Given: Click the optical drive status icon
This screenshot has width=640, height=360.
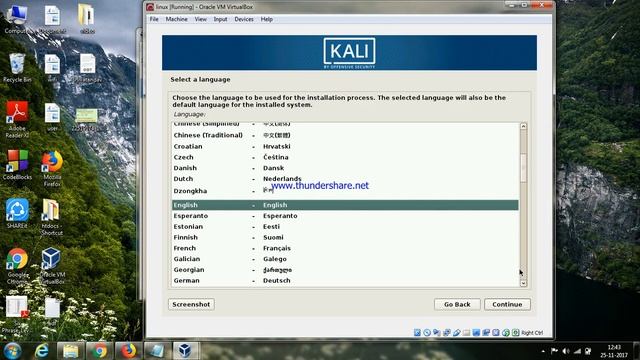Looking at the screenshot, I should [x=427, y=333].
